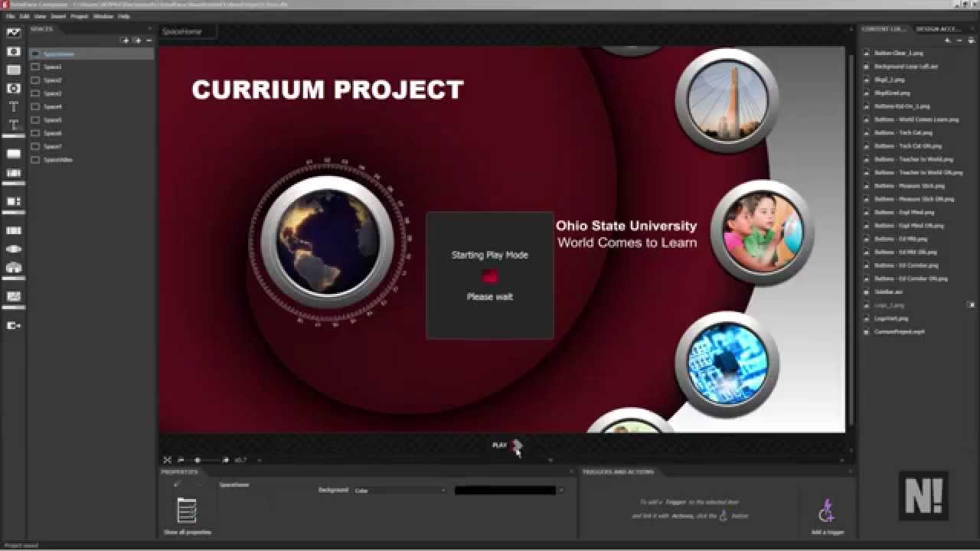Open the Edit menu
The width and height of the screenshot is (980, 551).
[24, 16]
